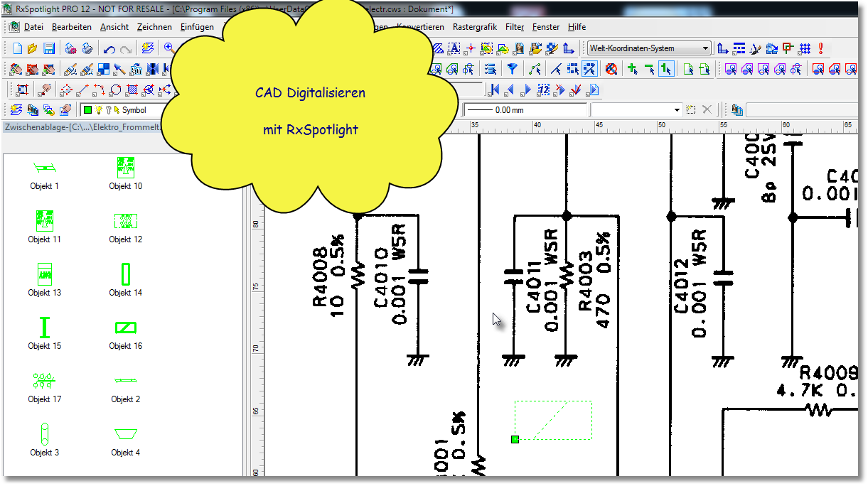
Task: Click the green minus selection icon
Action: pyautogui.click(x=649, y=69)
